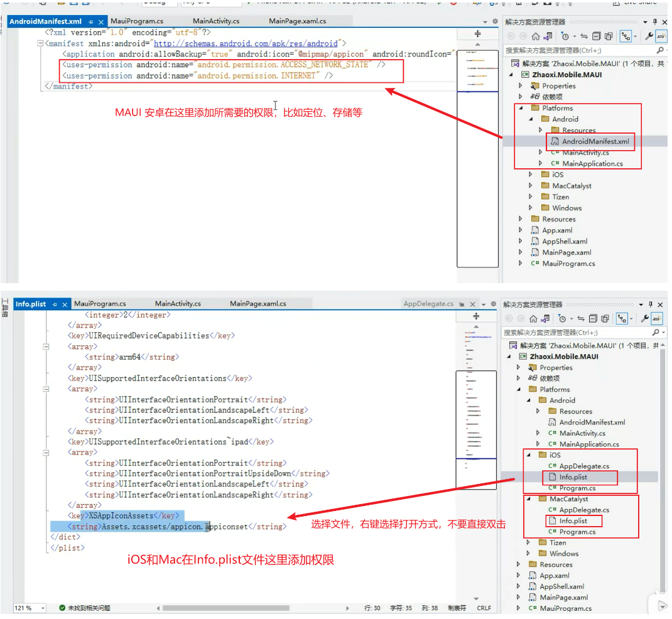672x619 pixels.
Task: Toggle file nesting button beside AndroidManifest.xml editor
Action: pyautogui.click(x=626, y=36)
